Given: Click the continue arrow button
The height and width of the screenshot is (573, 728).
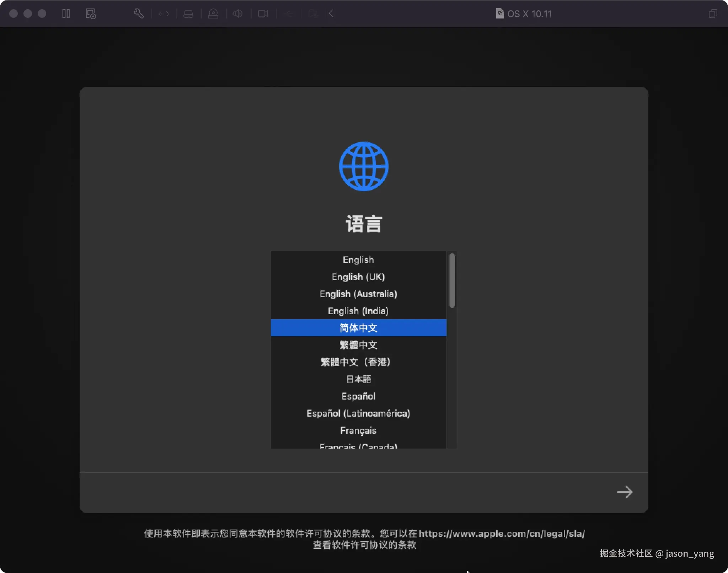Looking at the screenshot, I should pos(625,492).
